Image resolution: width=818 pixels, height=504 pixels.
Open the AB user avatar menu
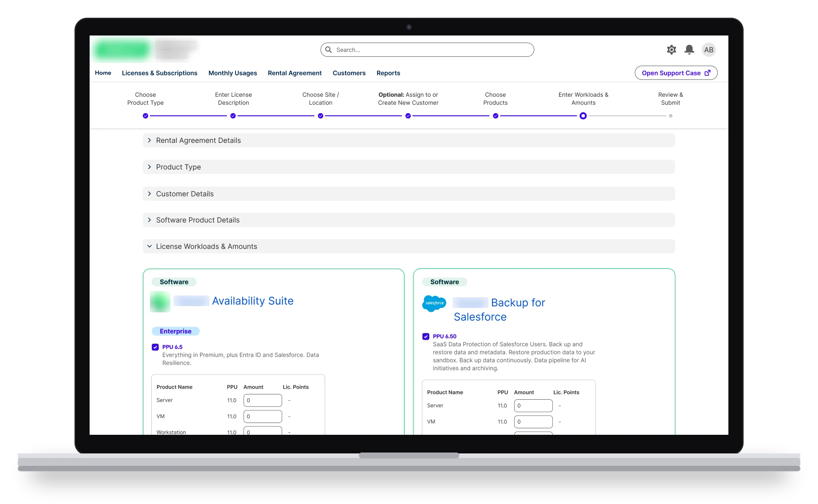click(x=709, y=50)
